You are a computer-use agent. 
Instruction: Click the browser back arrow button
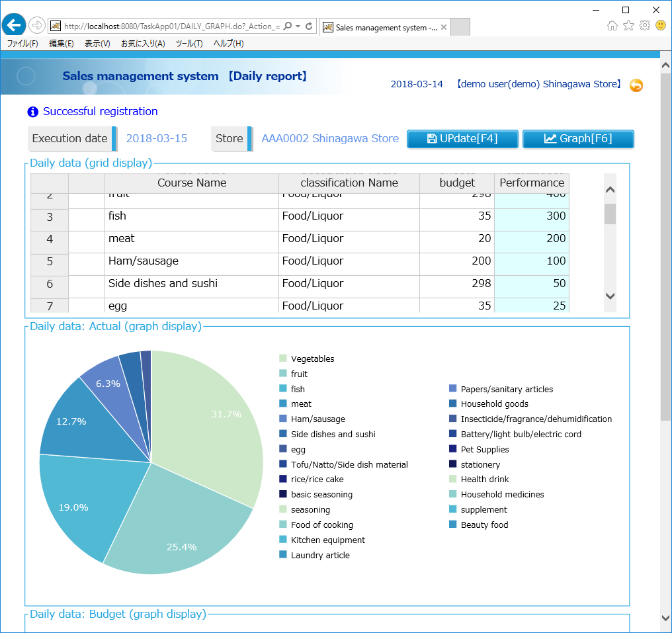(x=14, y=25)
